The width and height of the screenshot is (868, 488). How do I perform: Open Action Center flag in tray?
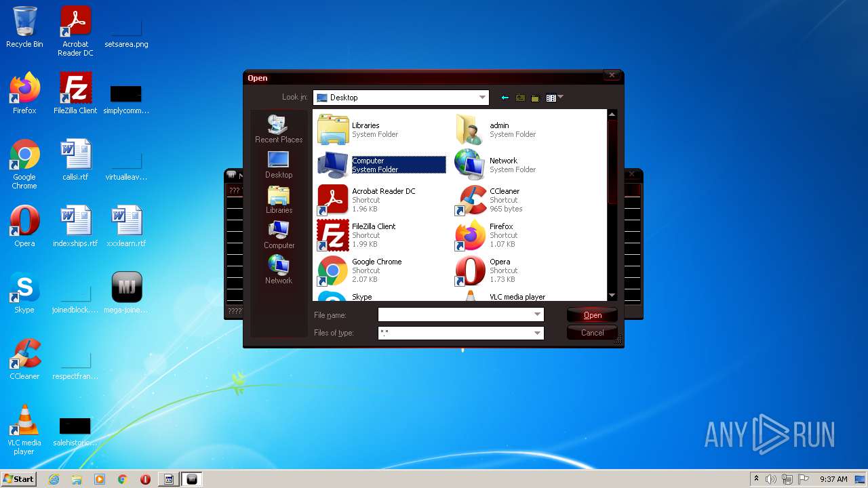[804, 479]
